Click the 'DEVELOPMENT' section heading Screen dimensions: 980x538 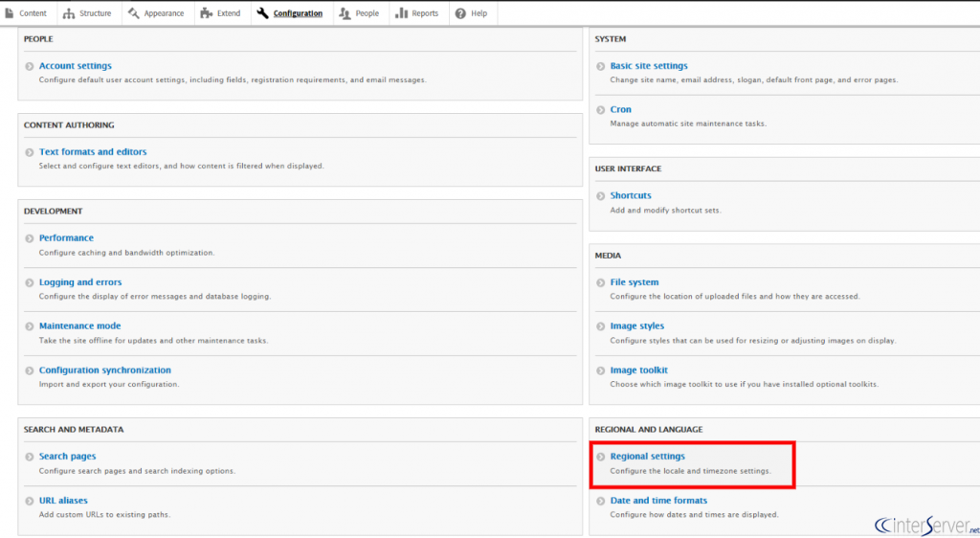pos(54,212)
